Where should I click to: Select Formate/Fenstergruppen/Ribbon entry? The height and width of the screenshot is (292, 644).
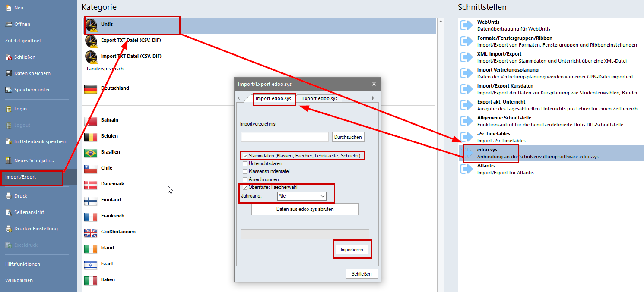551,41
